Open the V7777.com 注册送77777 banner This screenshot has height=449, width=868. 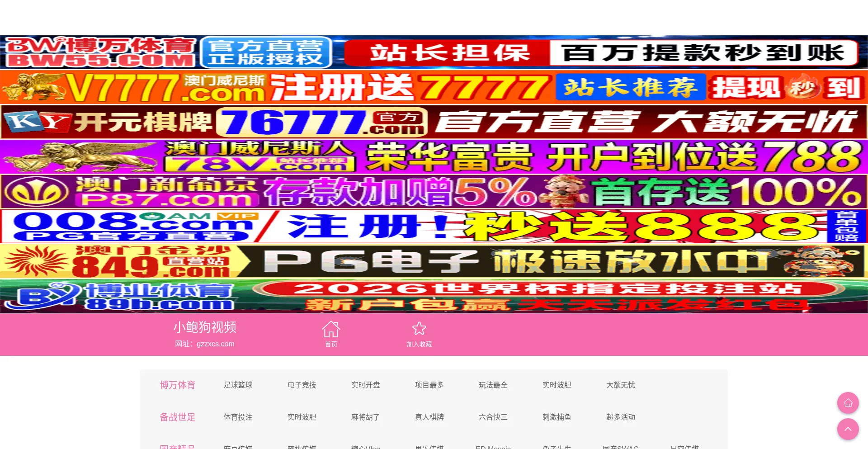(x=434, y=87)
